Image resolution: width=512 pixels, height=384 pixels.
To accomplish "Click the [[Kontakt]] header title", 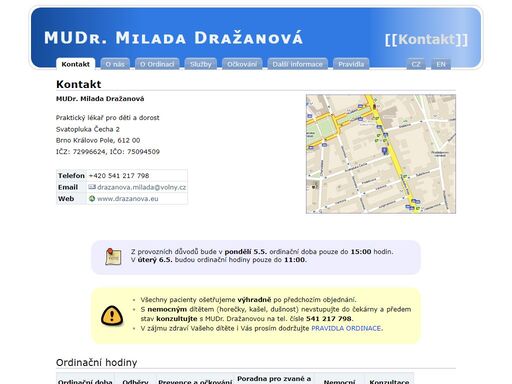I will click(x=426, y=39).
